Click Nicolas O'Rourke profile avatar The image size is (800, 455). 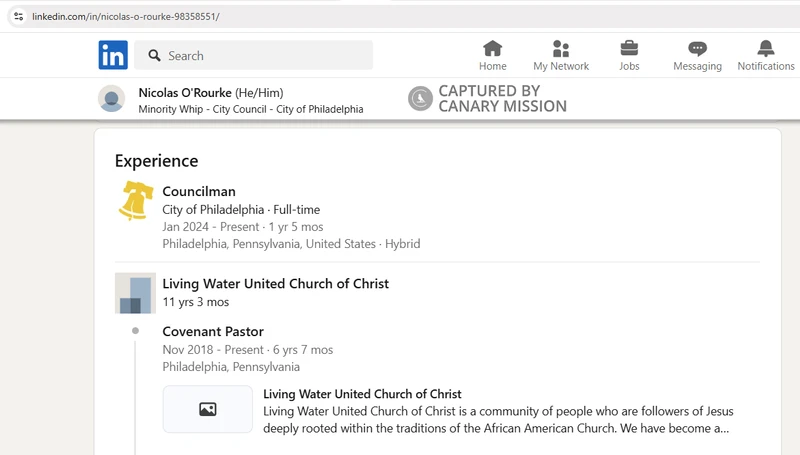[112, 98]
